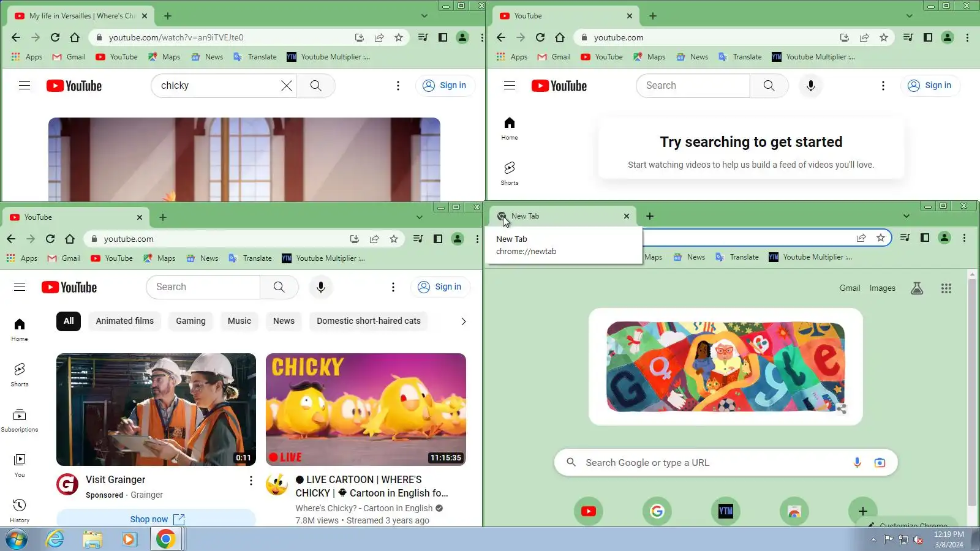Open Gmail bookmark in the Versailles video window
The height and width of the screenshot is (551, 980).
(69, 57)
